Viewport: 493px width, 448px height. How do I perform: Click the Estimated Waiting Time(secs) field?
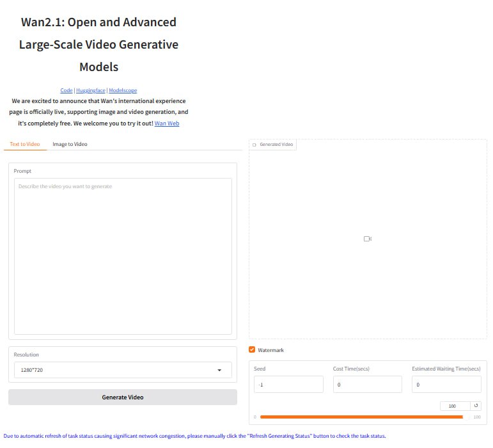click(446, 385)
